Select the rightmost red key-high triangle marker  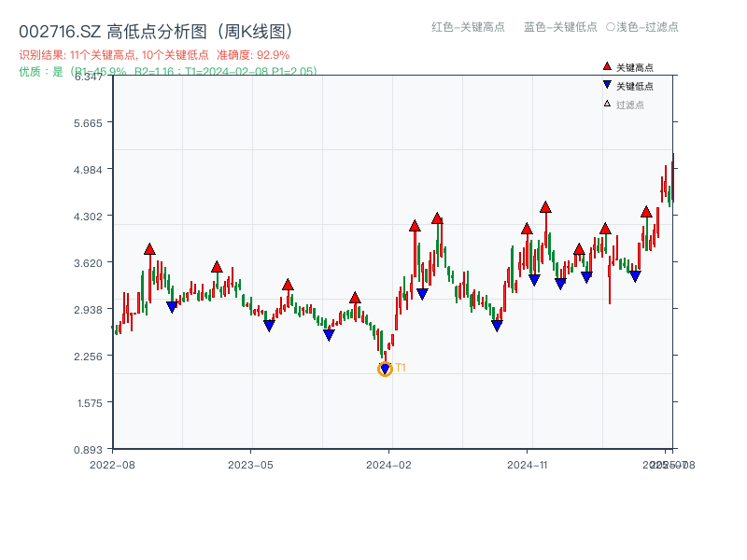click(x=646, y=212)
